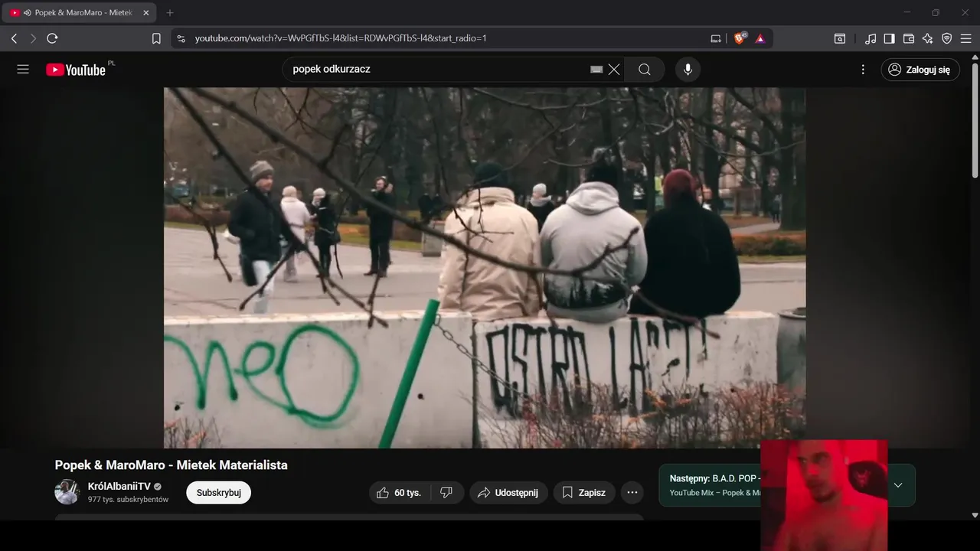The height and width of the screenshot is (551, 980).
Task: Bookmark this page
Action: click(156, 38)
